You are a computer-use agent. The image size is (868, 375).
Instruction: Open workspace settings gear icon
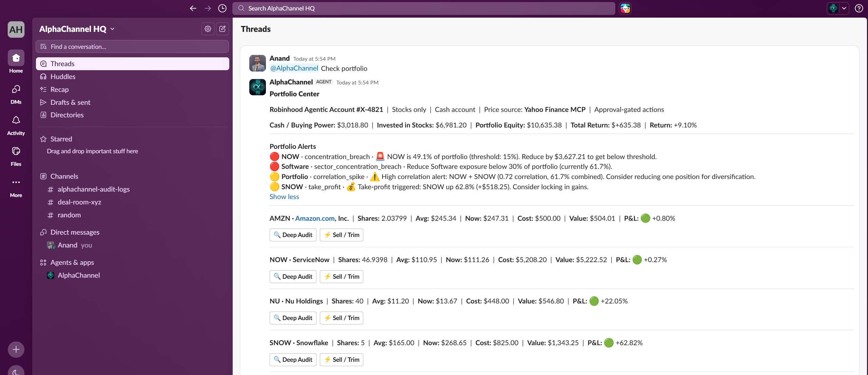coord(208,29)
